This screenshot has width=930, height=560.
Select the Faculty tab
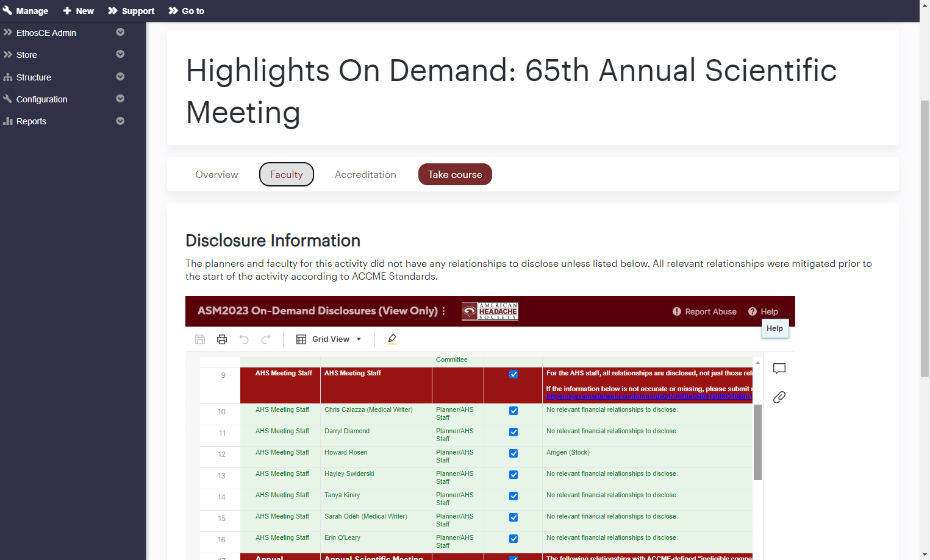coord(287,174)
